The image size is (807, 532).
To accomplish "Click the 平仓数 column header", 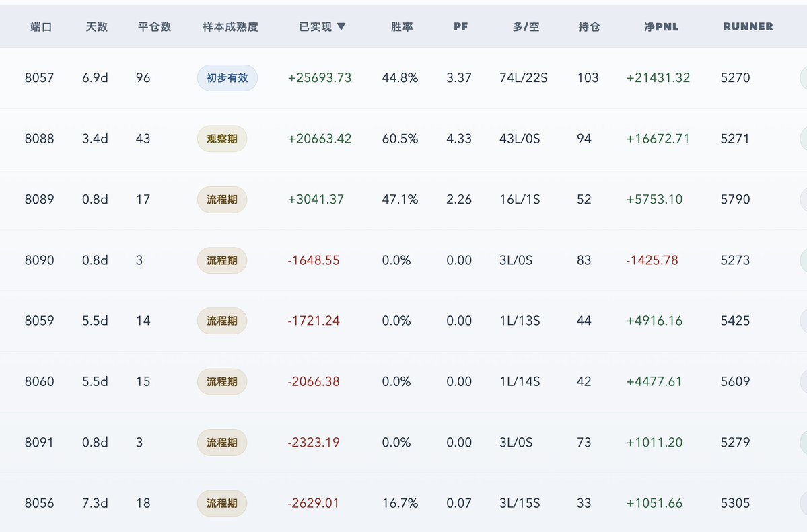I will coord(154,27).
